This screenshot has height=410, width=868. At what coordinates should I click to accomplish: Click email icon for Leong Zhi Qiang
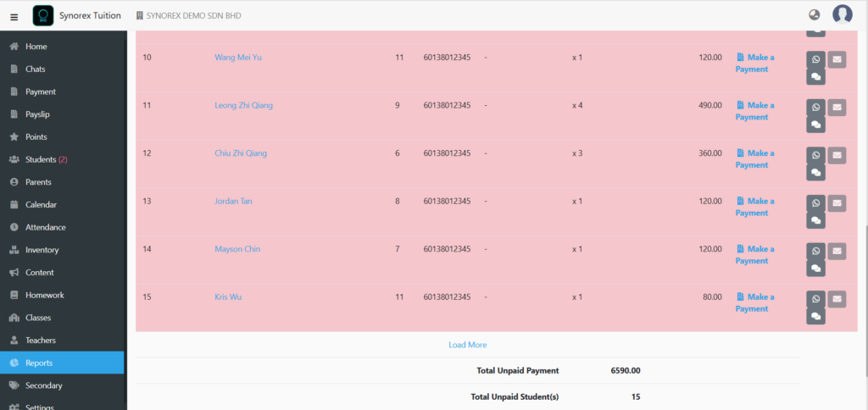(x=837, y=108)
